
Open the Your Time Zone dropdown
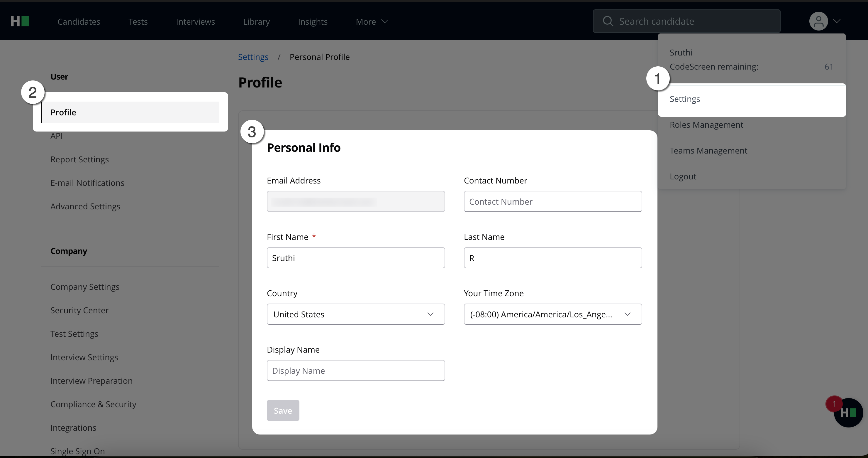[552, 314]
